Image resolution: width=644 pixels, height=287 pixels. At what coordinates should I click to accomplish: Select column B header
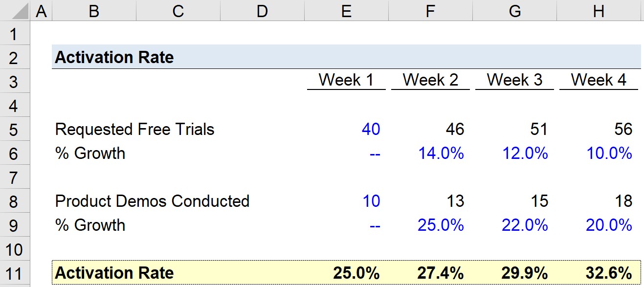94,11
